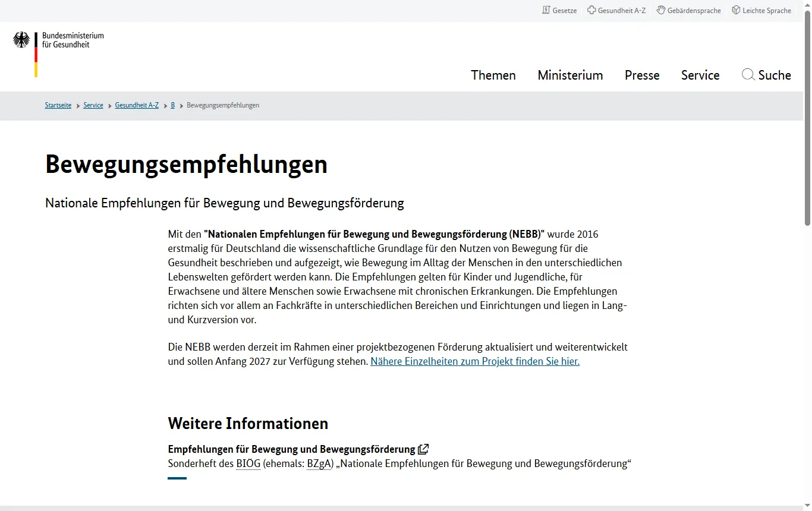
Task: Click the Weitere Informationen heading
Action: pos(248,423)
